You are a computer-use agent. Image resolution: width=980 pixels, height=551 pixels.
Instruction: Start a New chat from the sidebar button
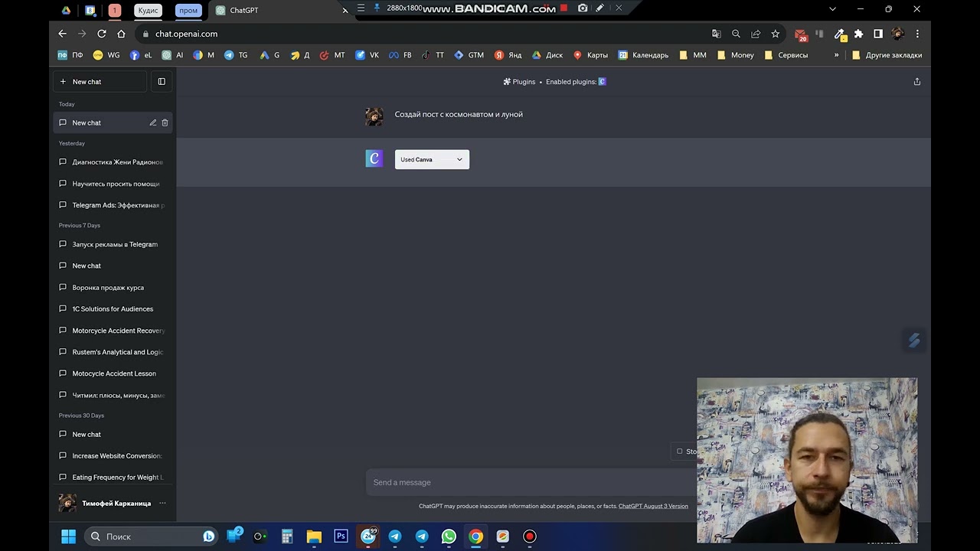100,82
